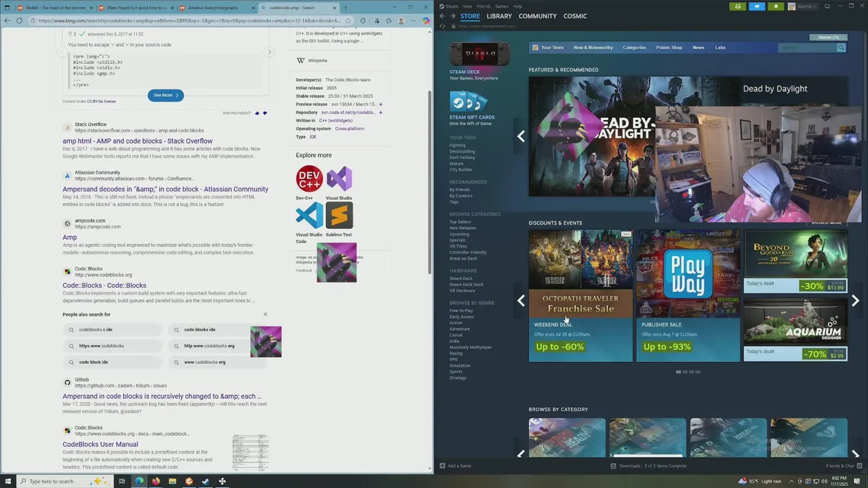Click Sublime Text icon

point(339,216)
